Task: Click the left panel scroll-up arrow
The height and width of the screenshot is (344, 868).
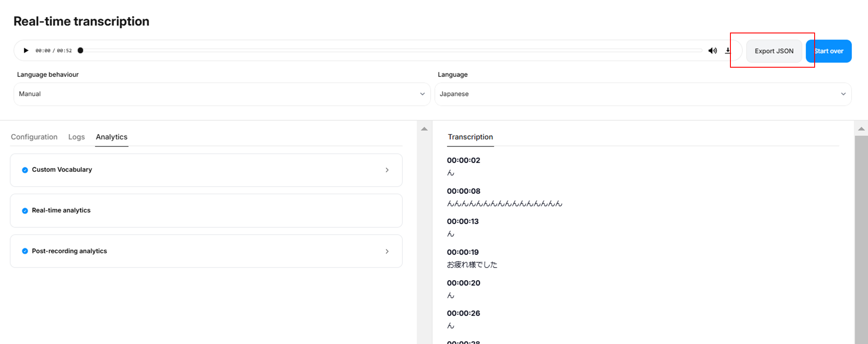Action: tap(424, 129)
